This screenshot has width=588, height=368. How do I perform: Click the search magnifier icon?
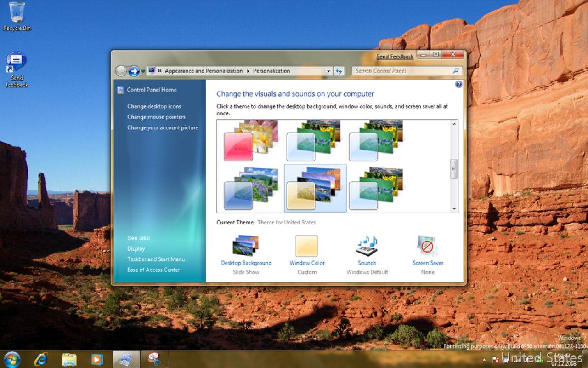[x=456, y=71]
